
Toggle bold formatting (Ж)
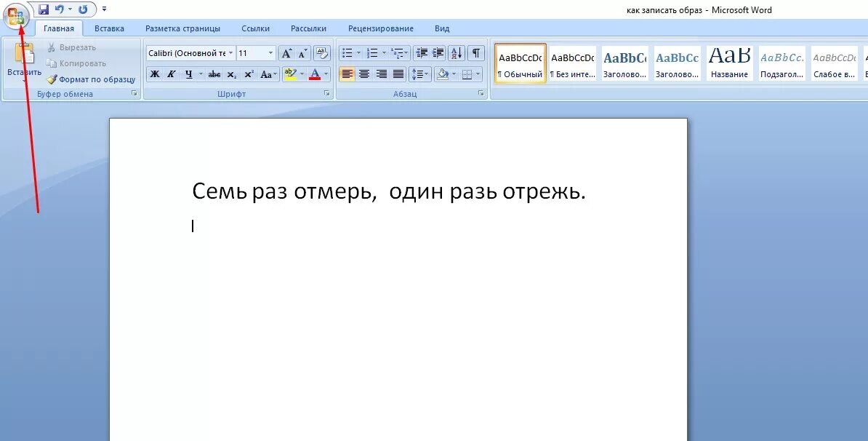coord(153,73)
